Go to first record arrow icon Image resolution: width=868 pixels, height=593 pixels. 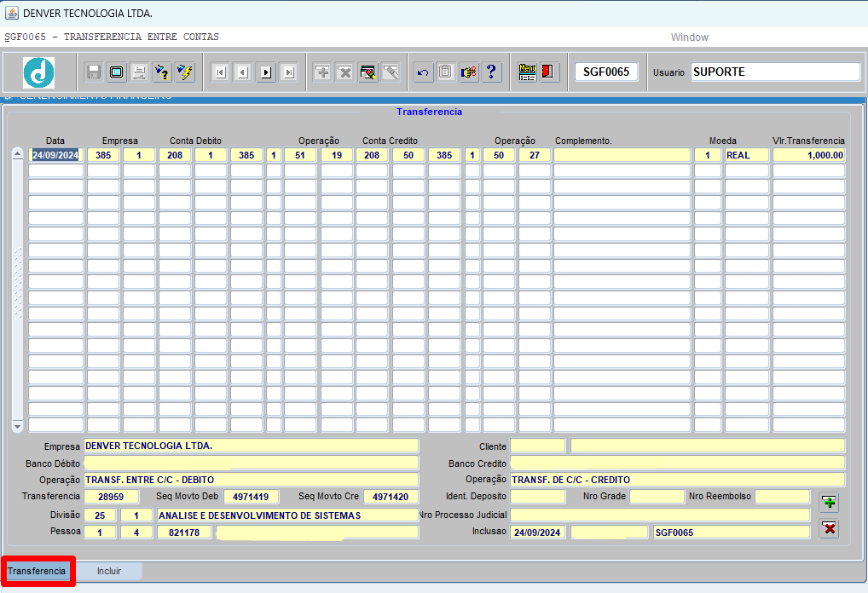tap(221, 72)
